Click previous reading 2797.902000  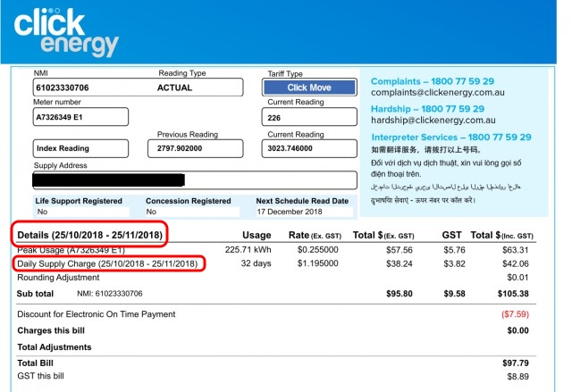point(195,148)
